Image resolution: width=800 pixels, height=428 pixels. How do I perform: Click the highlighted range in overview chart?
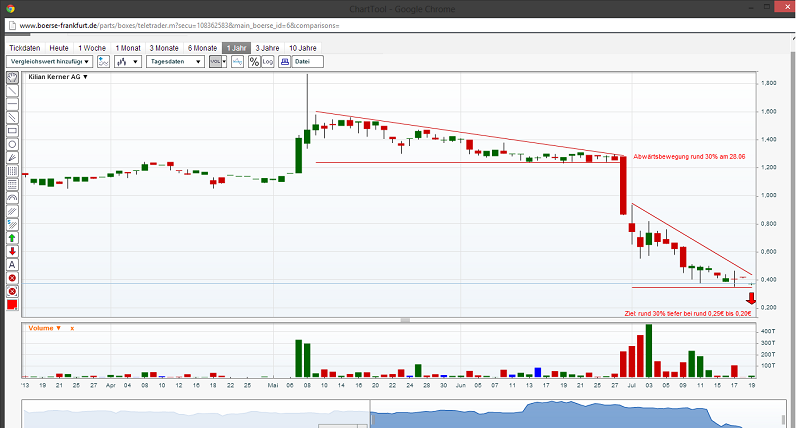pyautogui.click(x=578, y=414)
